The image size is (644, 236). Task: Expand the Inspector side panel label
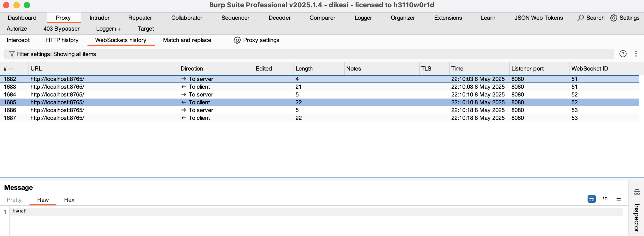[636, 217]
